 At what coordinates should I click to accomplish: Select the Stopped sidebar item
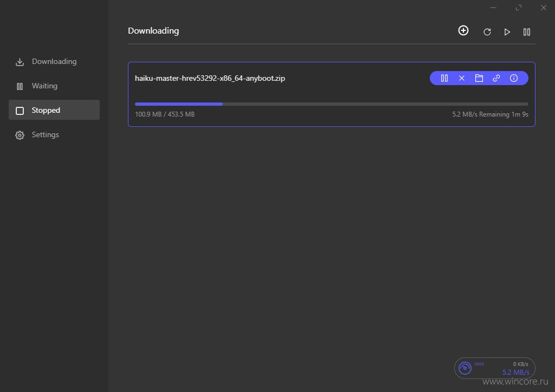tap(54, 110)
